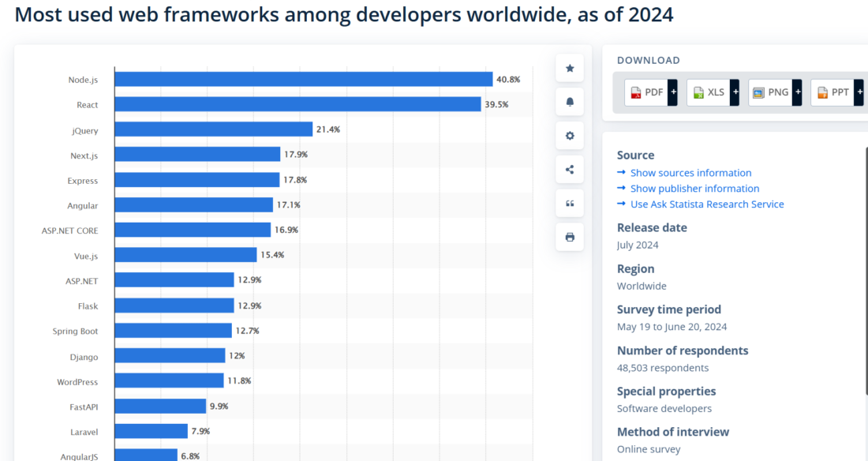Click the PDF file icon

tap(635, 92)
